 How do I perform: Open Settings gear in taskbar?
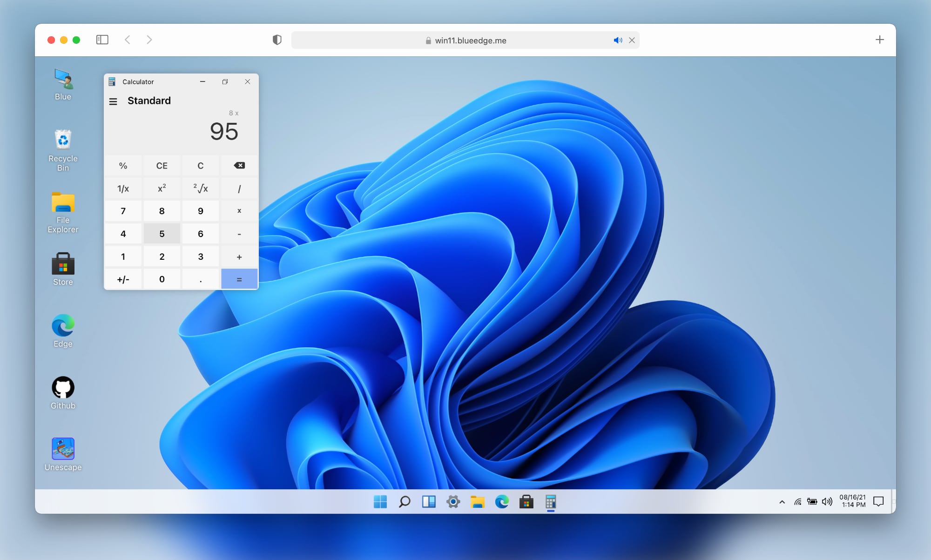pyautogui.click(x=453, y=502)
